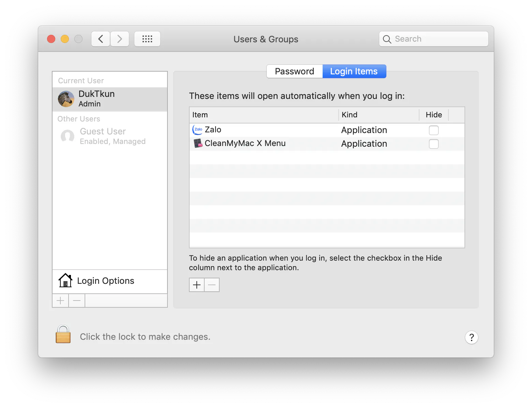Image resolution: width=532 pixels, height=408 pixels.
Task: Go forward with the right chevron button
Action: (120, 39)
